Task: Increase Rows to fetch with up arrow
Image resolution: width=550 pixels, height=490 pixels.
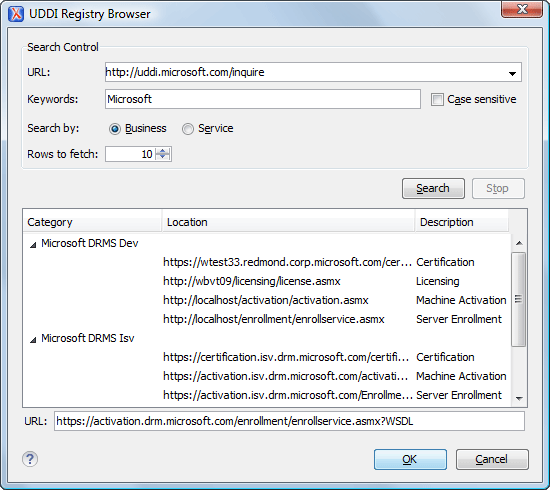Action: tap(162, 151)
